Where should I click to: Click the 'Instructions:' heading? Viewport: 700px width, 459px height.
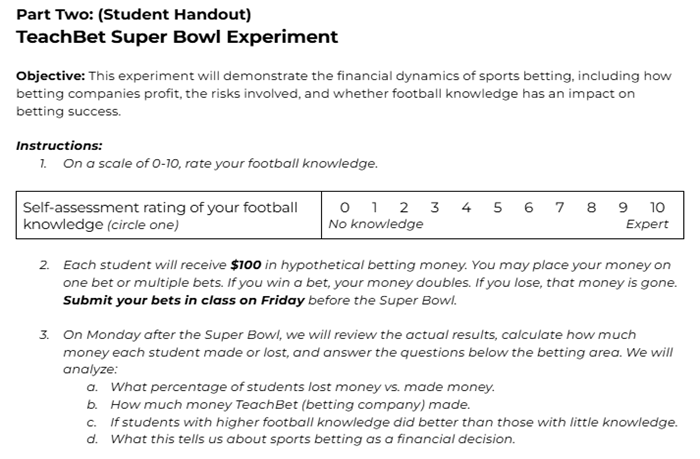tap(59, 145)
